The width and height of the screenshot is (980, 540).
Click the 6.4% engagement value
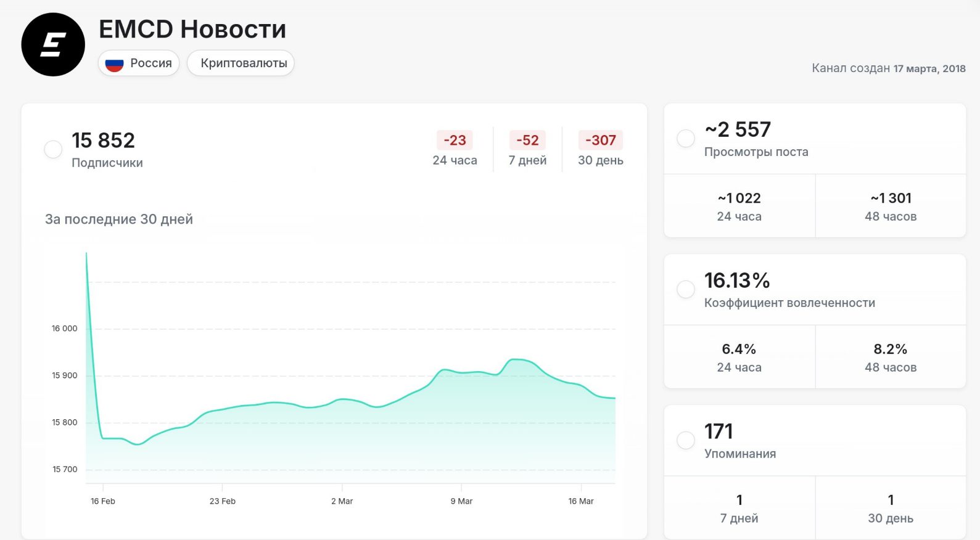[x=739, y=349]
